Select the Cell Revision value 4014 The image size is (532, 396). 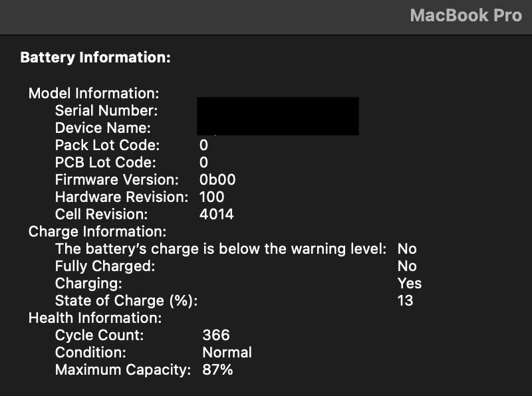[217, 214]
